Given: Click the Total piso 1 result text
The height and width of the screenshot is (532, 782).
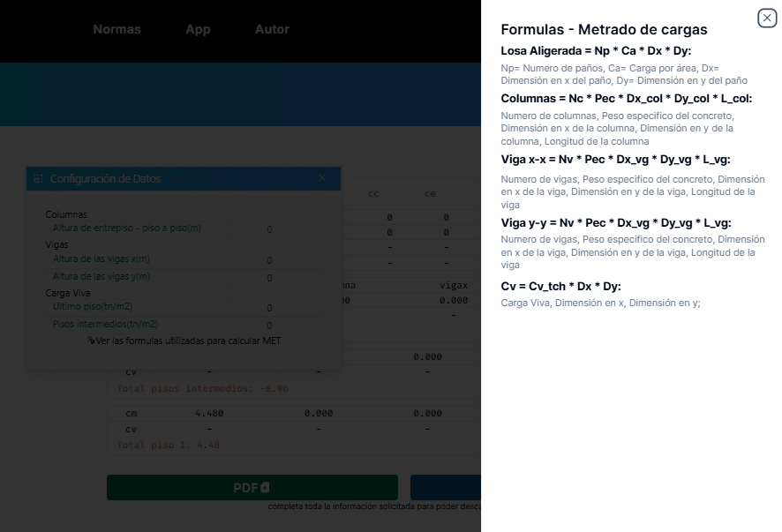Looking at the screenshot, I should 167,446.
